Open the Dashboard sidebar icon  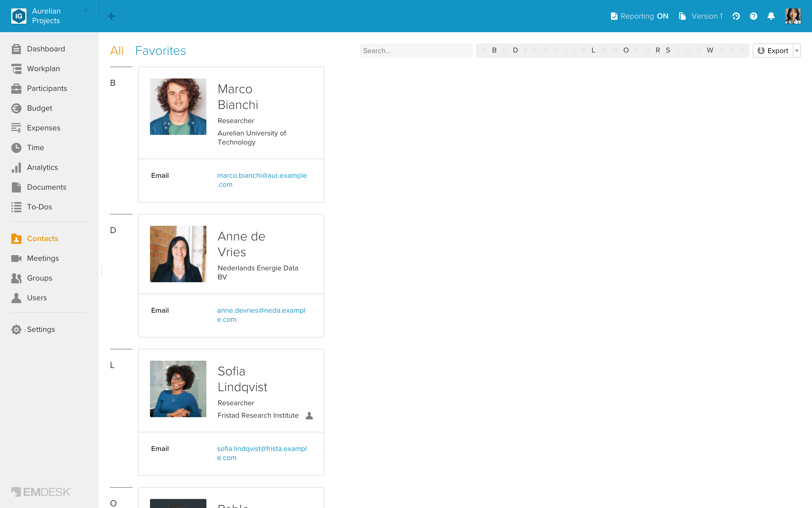[16, 49]
